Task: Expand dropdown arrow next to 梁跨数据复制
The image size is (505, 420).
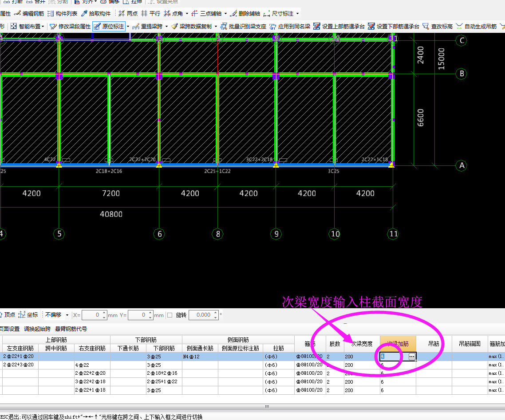Action: 216,27
